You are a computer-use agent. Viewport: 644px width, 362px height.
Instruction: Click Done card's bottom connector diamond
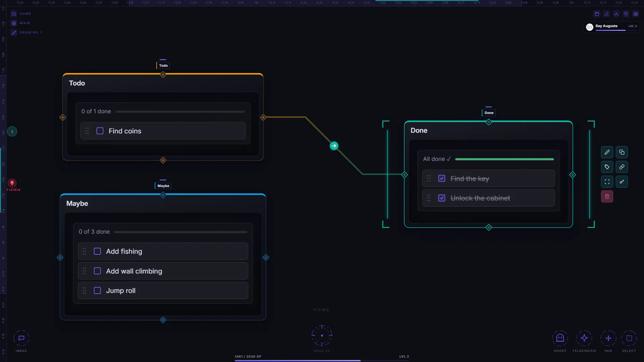[489, 228]
